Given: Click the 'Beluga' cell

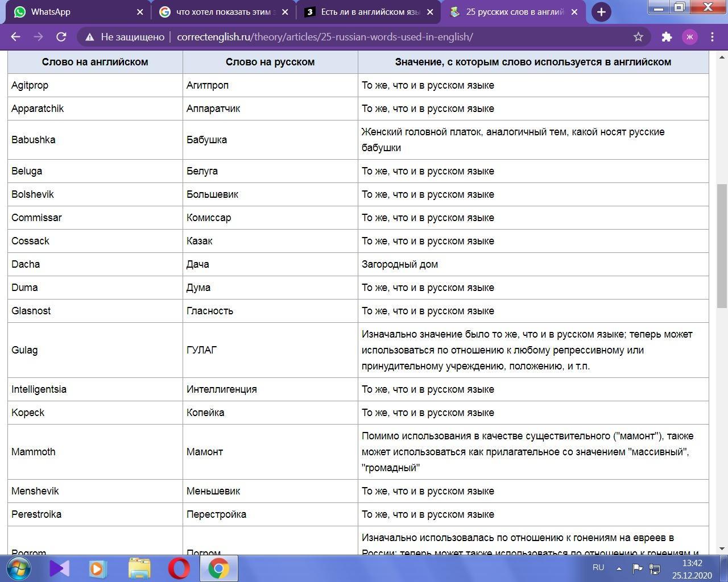Looking at the screenshot, I should (x=95, y=171).
